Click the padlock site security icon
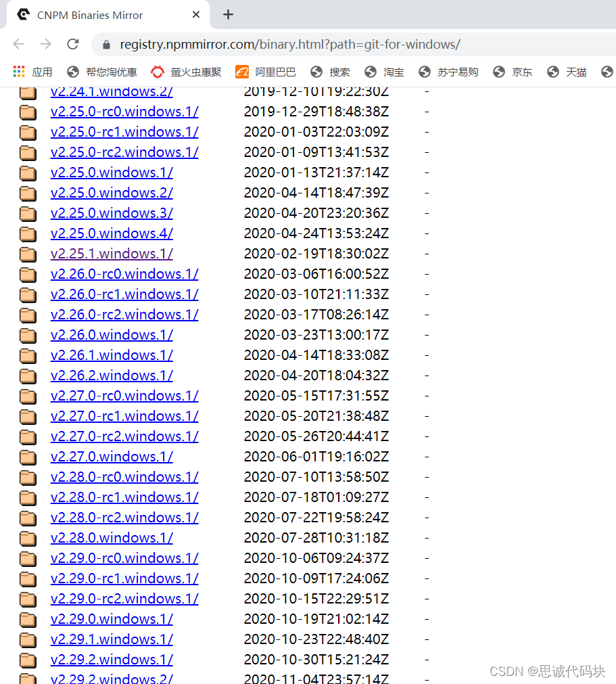The image size is (616, 684). click(106, 45)
